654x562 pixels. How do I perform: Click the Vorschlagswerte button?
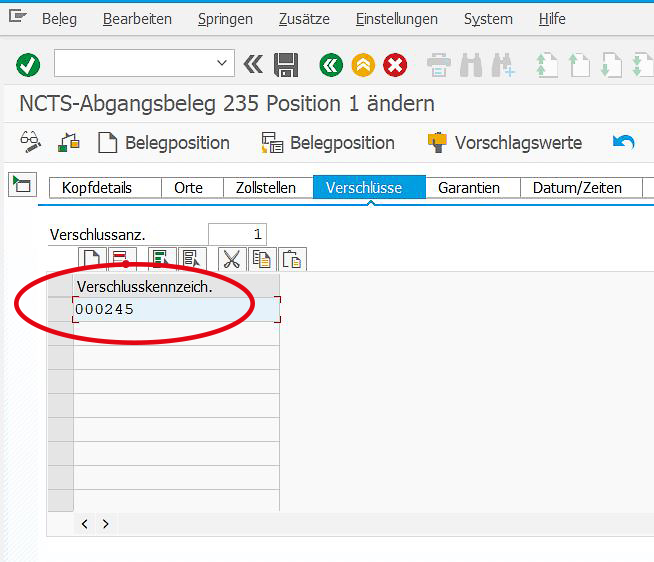(x=504, y=143)
